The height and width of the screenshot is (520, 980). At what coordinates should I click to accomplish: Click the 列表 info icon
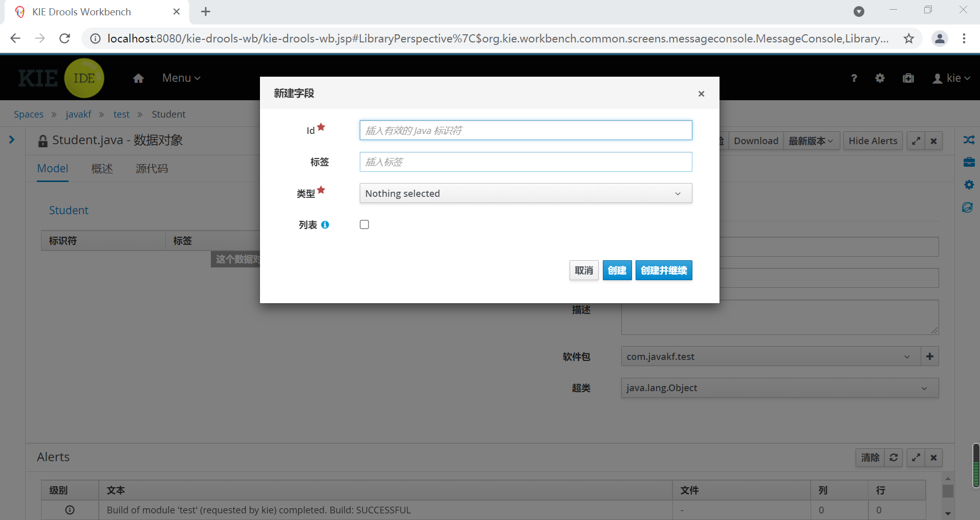click(325, 224)
